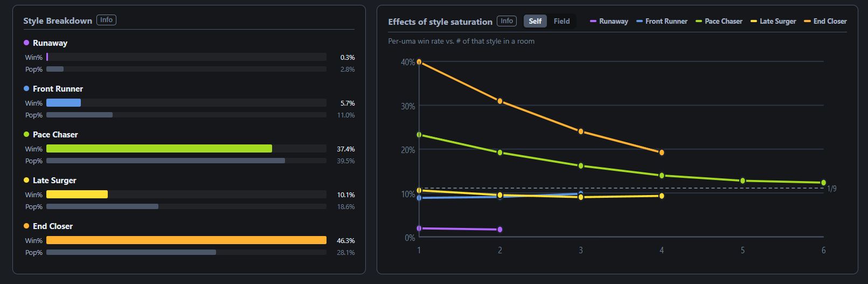Click the green Pace Chaser style dot
Viewport: 868px width, 284px height.
pyautogui.click(x=26, y=134)
